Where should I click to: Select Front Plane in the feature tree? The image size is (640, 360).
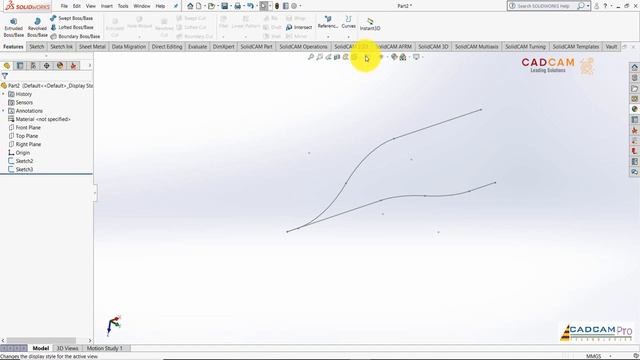pyautogui.click(x=24, y=128)
